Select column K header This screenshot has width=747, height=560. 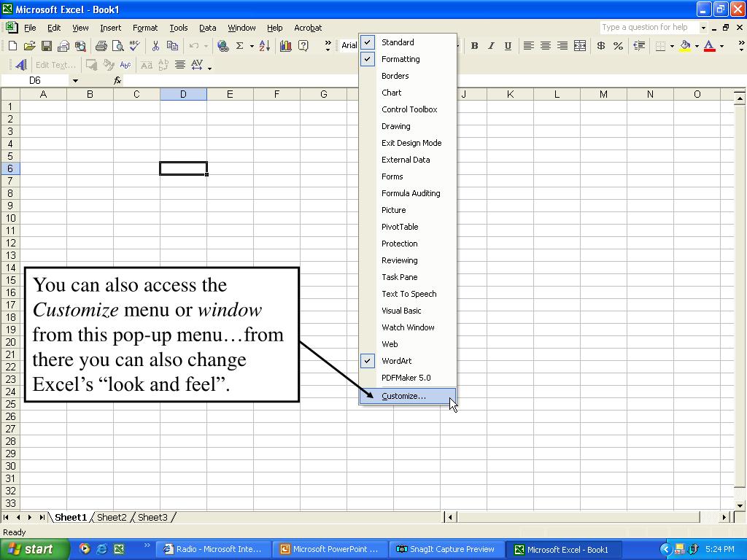click(510, 94)
